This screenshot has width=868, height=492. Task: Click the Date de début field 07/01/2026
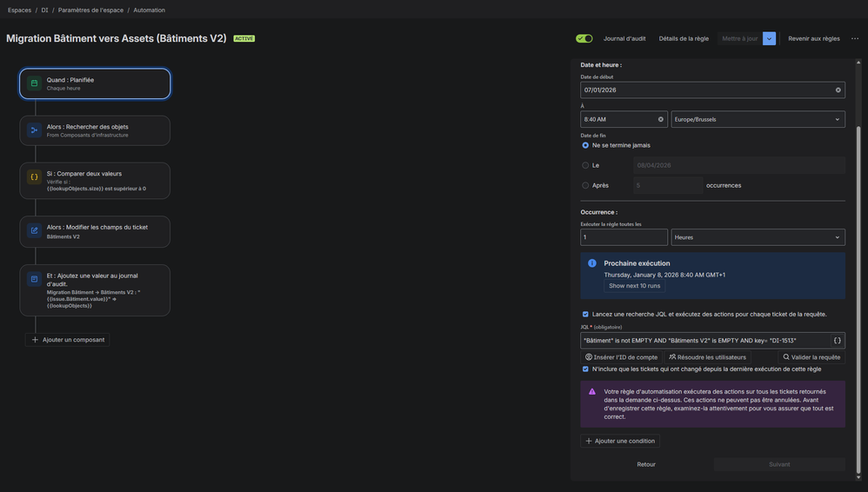point(712,90)
